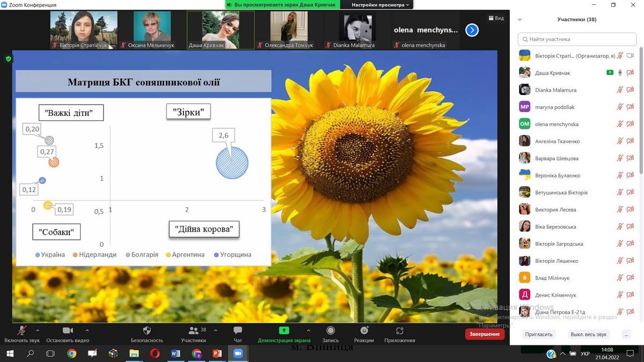Open the Chat (Чат) panel

point(238,330)
